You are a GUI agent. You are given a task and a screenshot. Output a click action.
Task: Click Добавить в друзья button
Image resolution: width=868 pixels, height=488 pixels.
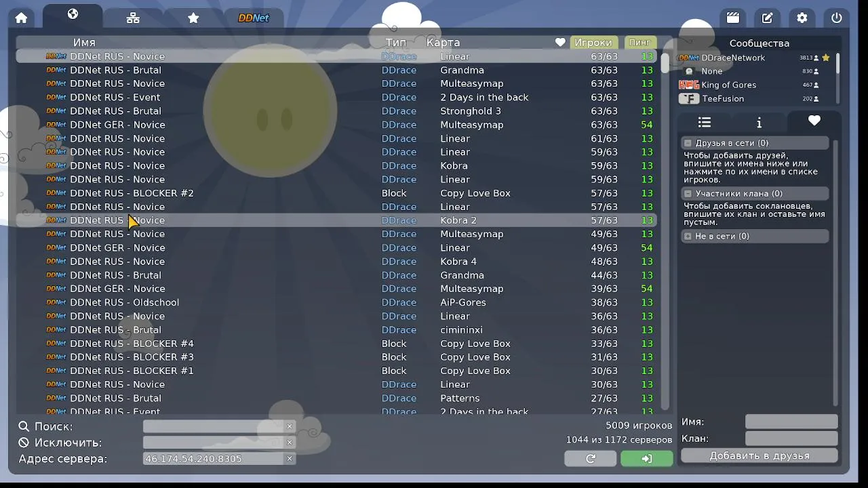[759, 455]
